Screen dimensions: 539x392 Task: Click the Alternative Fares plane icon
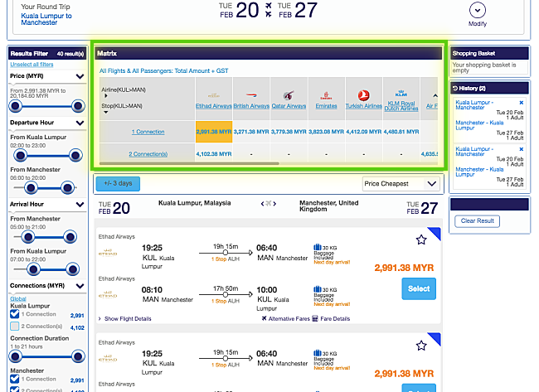[x=264, y=318]
